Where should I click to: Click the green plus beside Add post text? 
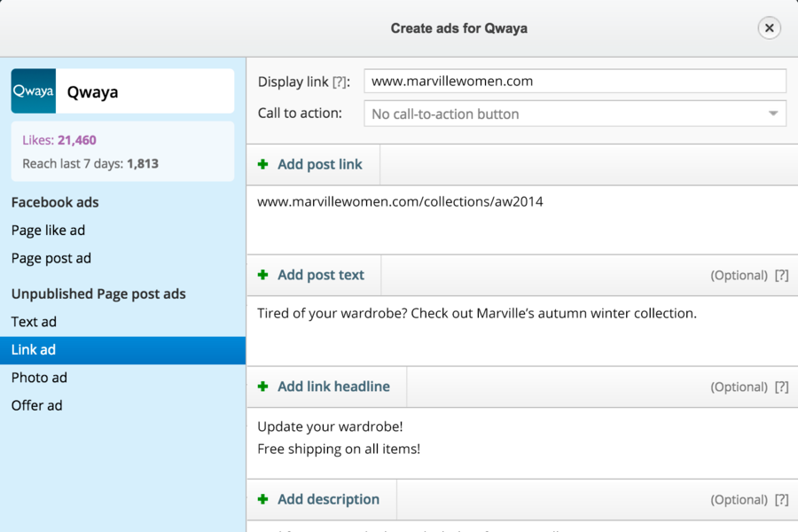(262, 275)
